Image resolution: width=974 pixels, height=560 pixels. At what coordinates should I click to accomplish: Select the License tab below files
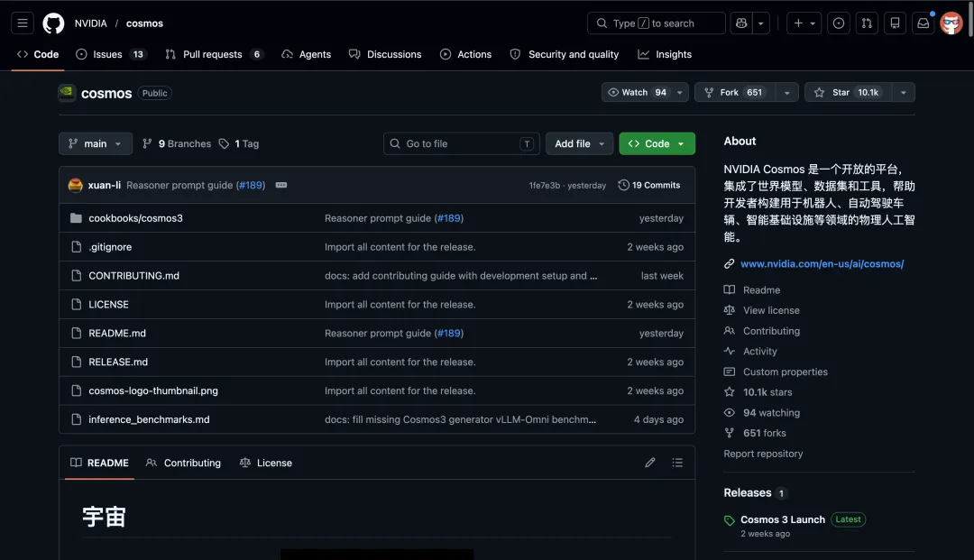266,464
